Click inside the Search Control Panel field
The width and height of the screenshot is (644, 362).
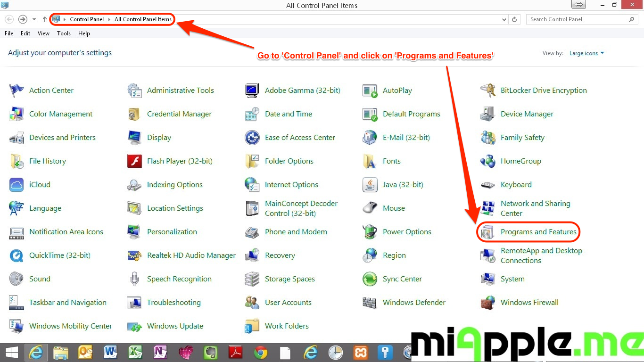578,19
